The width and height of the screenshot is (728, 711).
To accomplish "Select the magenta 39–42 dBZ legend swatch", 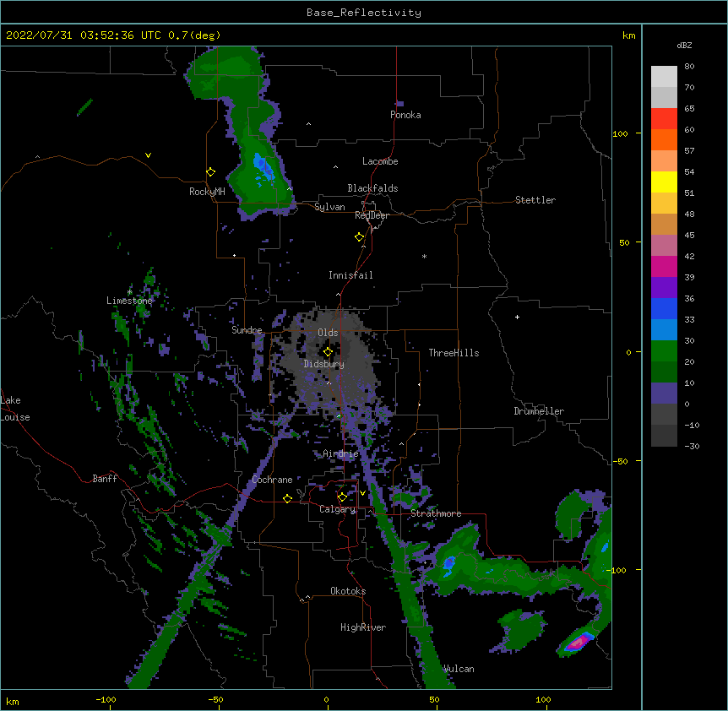I will coord(664,266).
